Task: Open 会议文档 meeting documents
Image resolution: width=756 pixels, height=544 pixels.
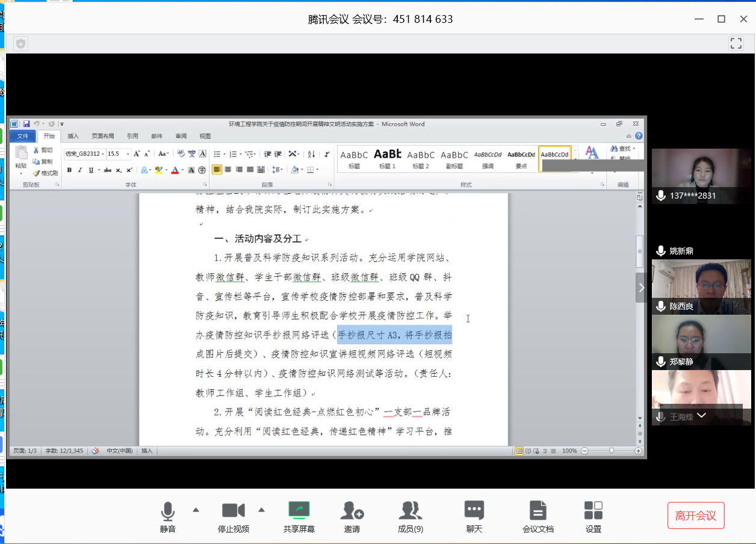Action: pyautogui.click(x=538, y=517)
